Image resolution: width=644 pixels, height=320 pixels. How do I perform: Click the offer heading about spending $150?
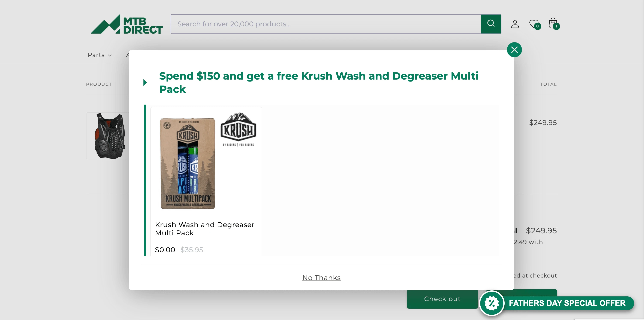point(319,82)
